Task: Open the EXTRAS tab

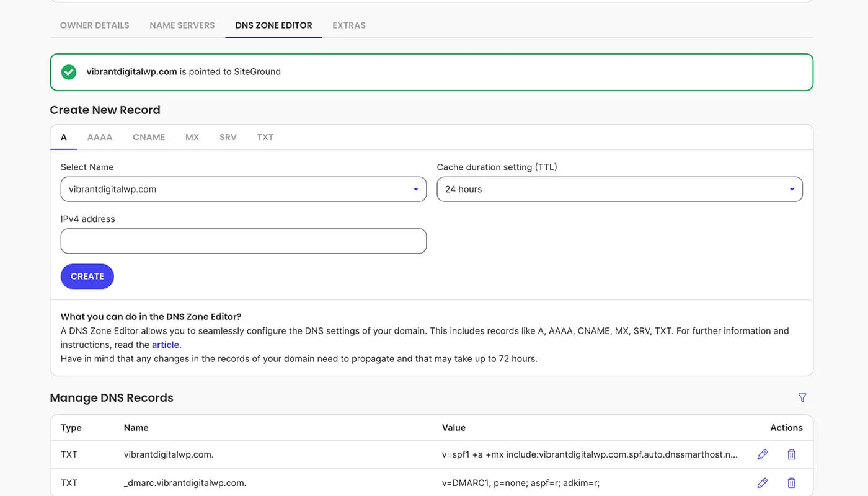Action: 348,25
